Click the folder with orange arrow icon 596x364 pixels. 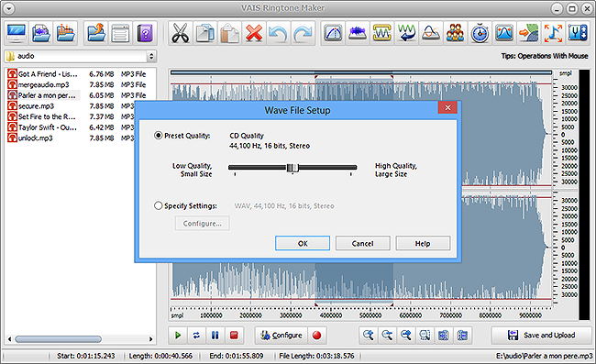(x=96, y=33)
